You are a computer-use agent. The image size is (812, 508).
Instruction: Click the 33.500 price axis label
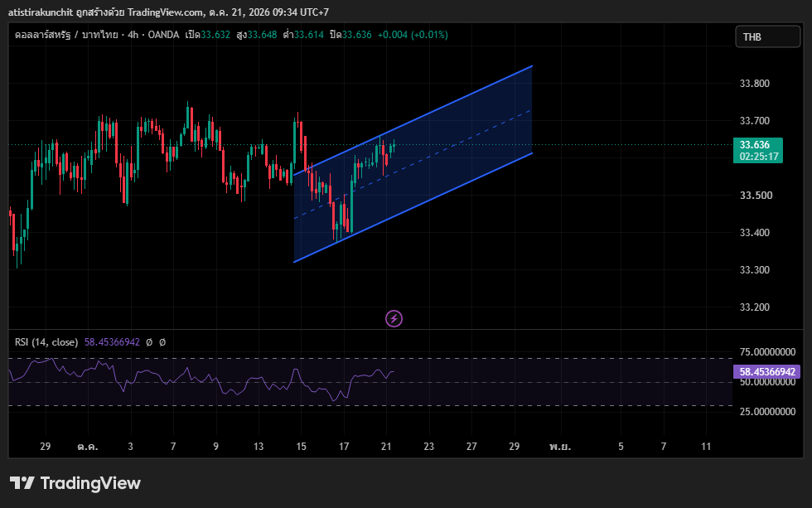pos(755,196)
